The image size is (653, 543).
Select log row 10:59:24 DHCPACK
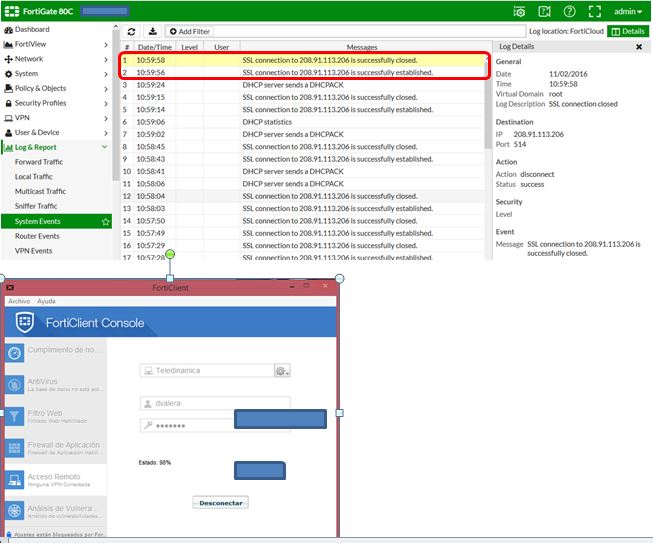(303, 85)
